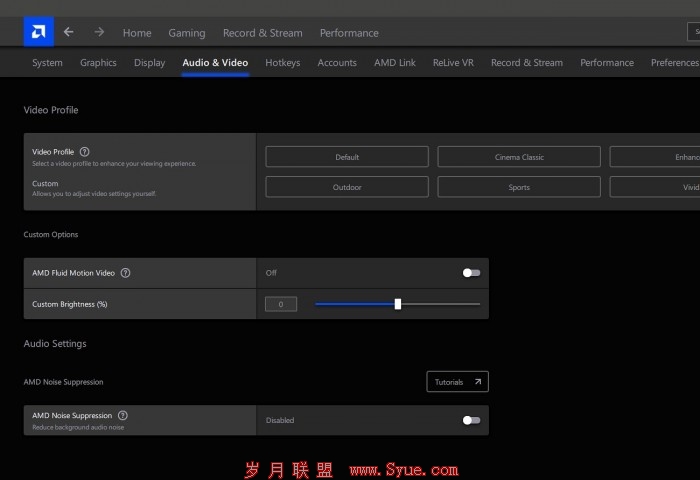Open Video Profile help question icon
Image resolution: width=700 pixels, height=480 pixels.
pyautogui.click(x=84, y=152)
